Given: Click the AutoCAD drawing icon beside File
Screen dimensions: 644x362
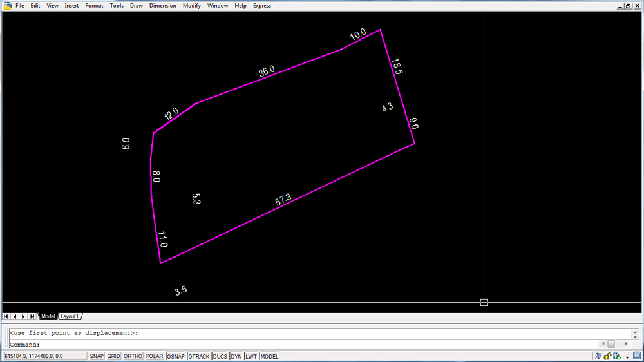Looking at the screenshot, I should tap(8, 6).
